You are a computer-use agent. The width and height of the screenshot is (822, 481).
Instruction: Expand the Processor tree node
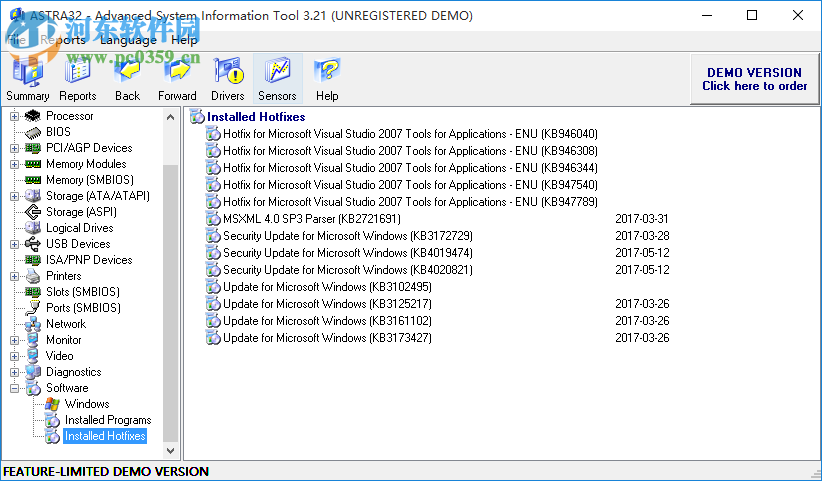click(x=15, y=116)
